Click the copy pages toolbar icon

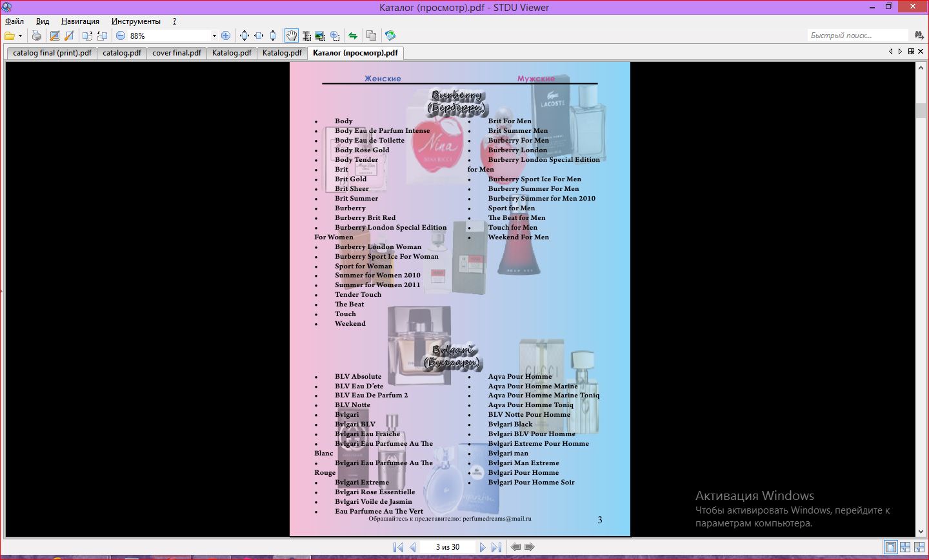click(372, 35)
